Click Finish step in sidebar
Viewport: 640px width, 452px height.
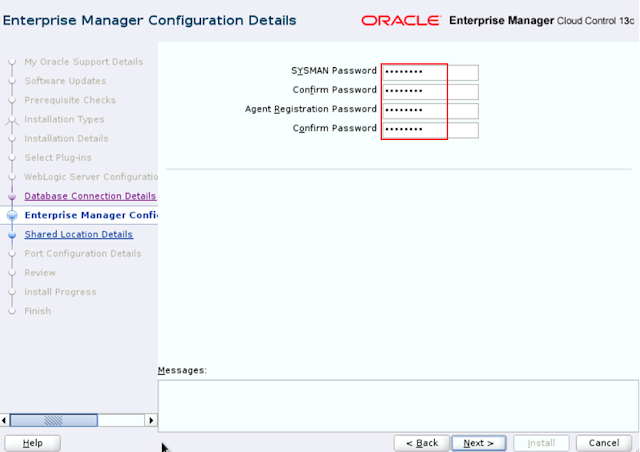(38, 311)
